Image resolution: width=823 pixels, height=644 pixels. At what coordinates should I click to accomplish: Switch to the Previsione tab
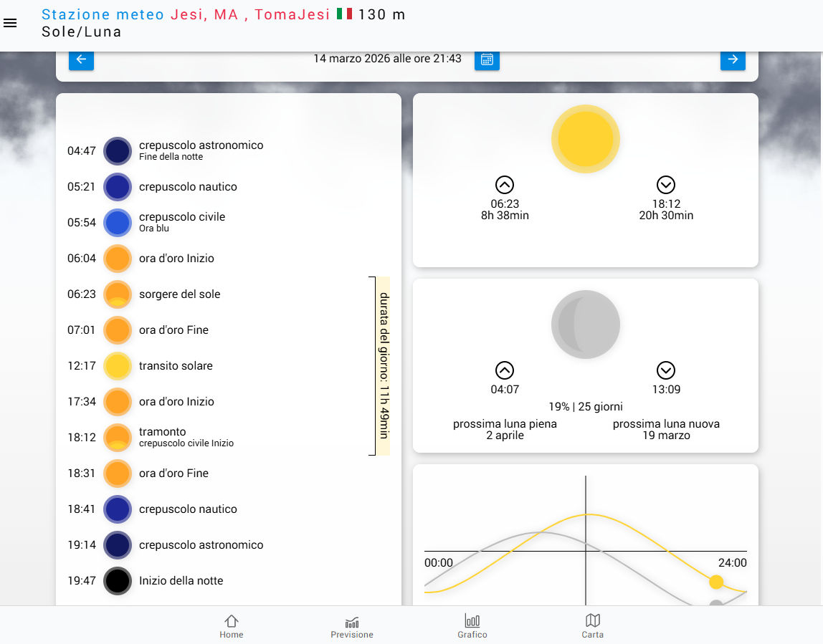coord(352,626)
